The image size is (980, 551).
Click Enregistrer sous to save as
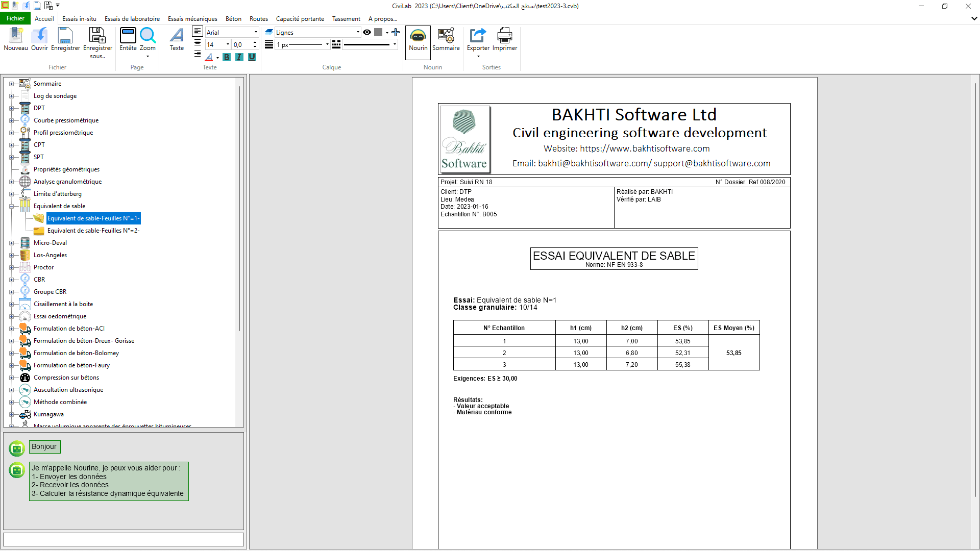(97, 43)
